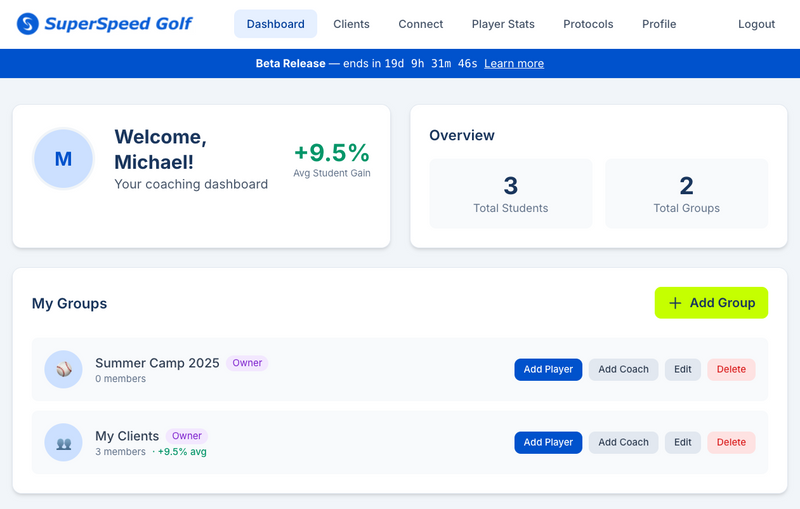Viewport: 800px width, 509px height.
Task: Open the Protocols section
Action: click(588, 24)
